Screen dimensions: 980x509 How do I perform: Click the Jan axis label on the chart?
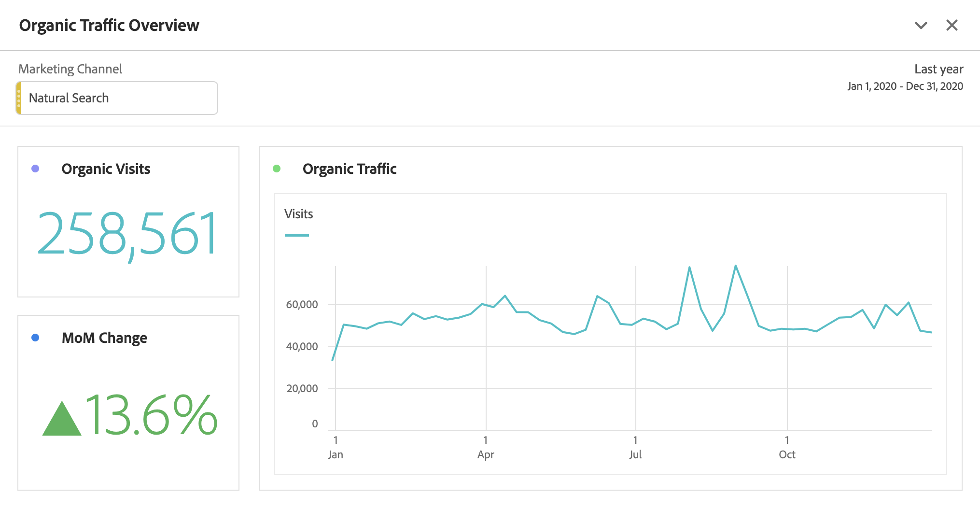click(336, 454)
